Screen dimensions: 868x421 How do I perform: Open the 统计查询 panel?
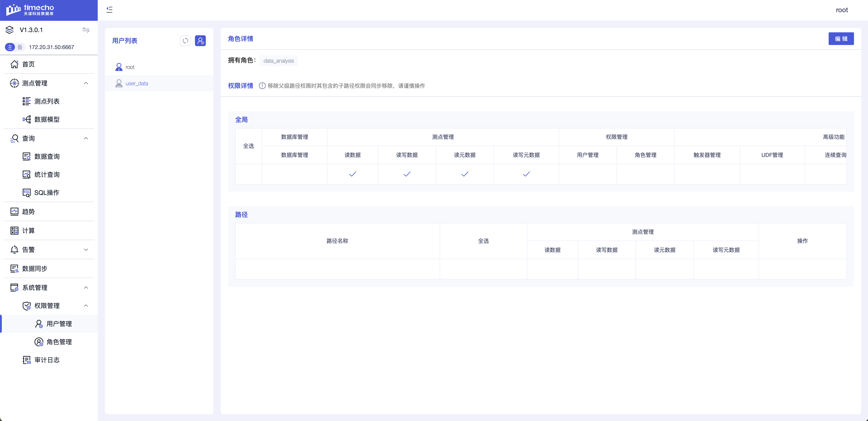click(47, 175)
